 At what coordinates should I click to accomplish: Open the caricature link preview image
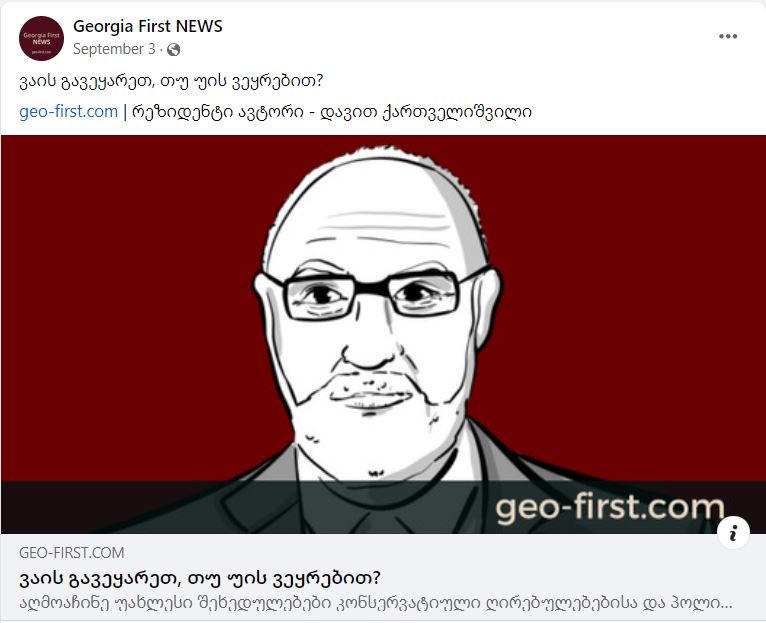tap(383, 334)
